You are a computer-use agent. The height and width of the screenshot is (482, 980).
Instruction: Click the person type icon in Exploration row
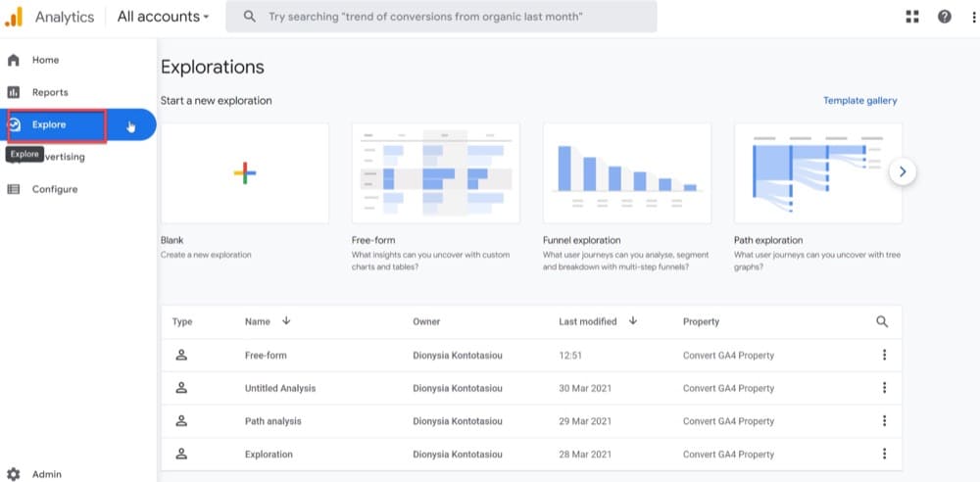click(x=181, y=454)
